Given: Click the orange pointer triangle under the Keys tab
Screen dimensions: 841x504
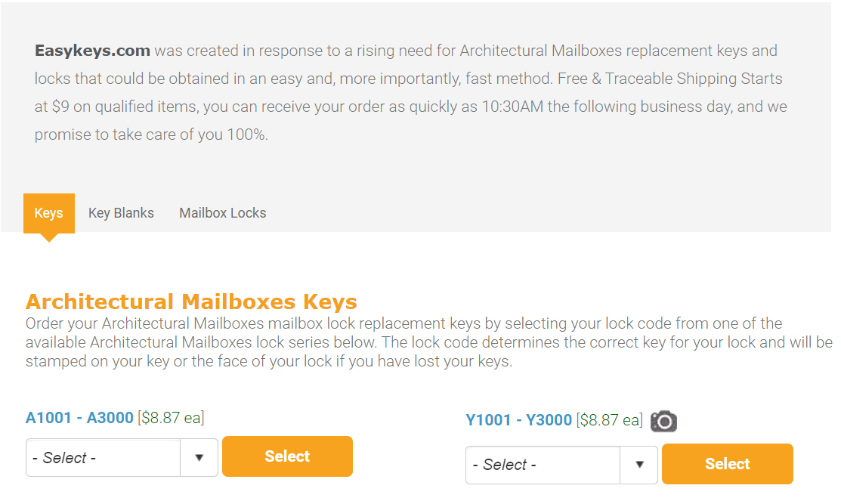Looking at the screenshot, I should [49, 237].
